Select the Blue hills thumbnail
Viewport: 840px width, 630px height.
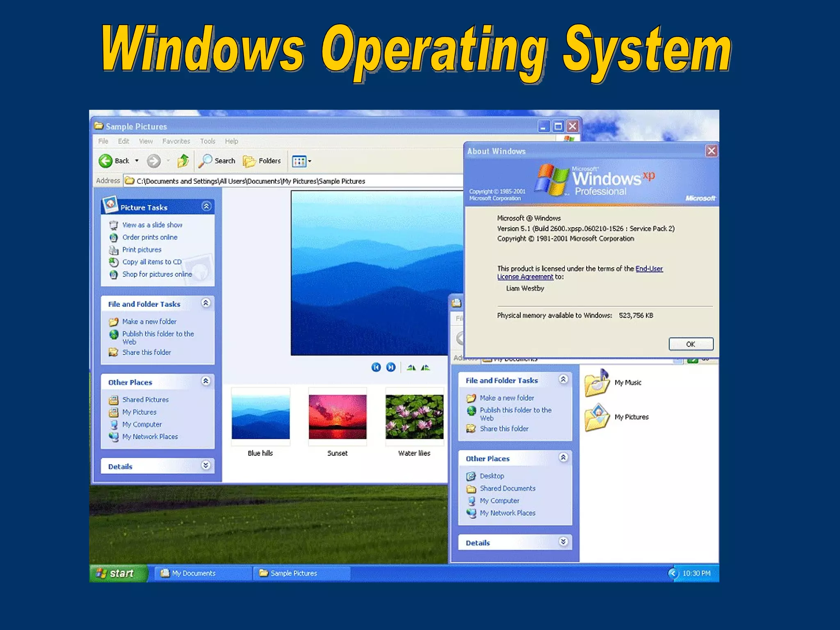(x=260, y=417)
